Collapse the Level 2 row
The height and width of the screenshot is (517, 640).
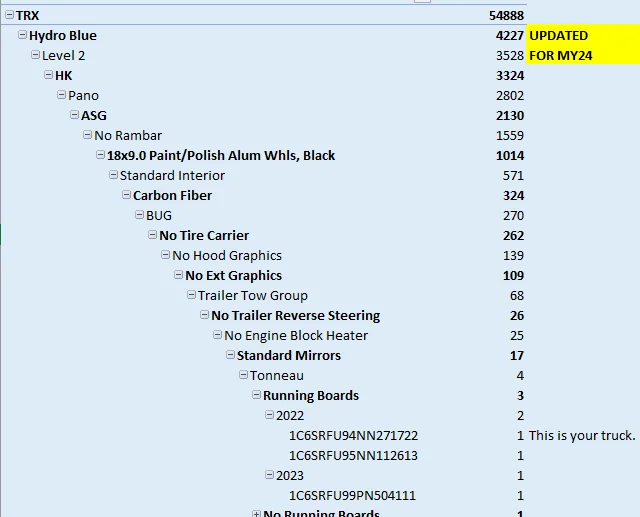click(x=36, y=55)
